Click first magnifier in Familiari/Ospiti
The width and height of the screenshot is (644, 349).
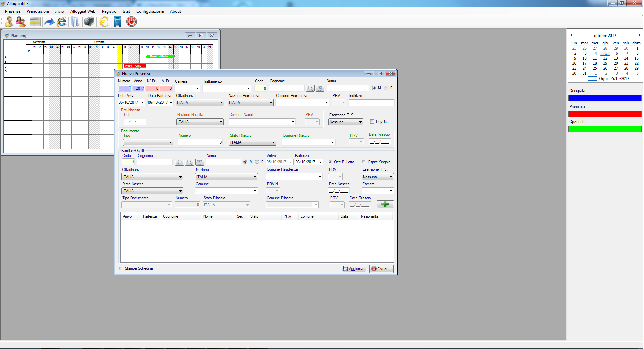click(x=179, y=162)
